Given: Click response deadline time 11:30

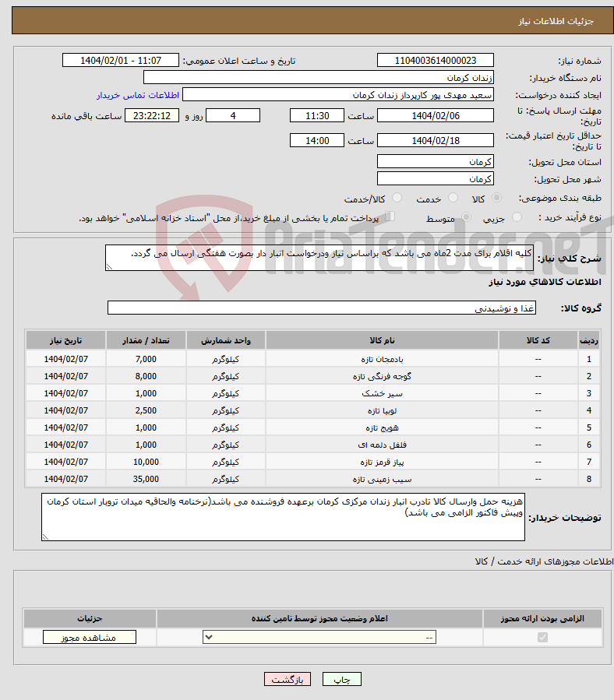Looking at the screenshot, I should click(317, 115).
